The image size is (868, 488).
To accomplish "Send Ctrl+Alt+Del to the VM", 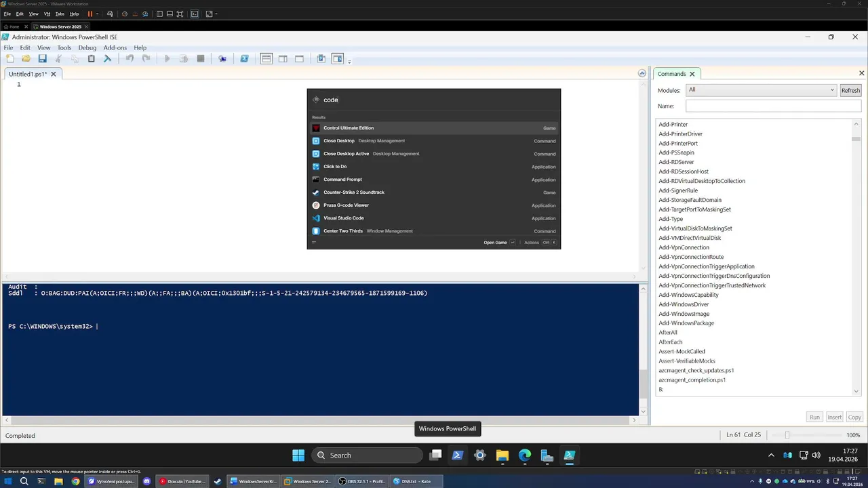I will pyautogui.click(x=110, y=14).
